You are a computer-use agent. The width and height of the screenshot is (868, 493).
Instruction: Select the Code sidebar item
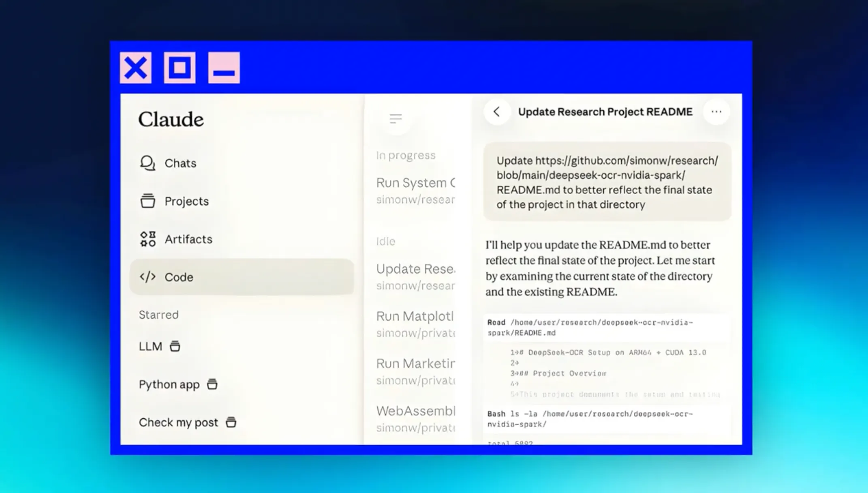pos(242,277)
